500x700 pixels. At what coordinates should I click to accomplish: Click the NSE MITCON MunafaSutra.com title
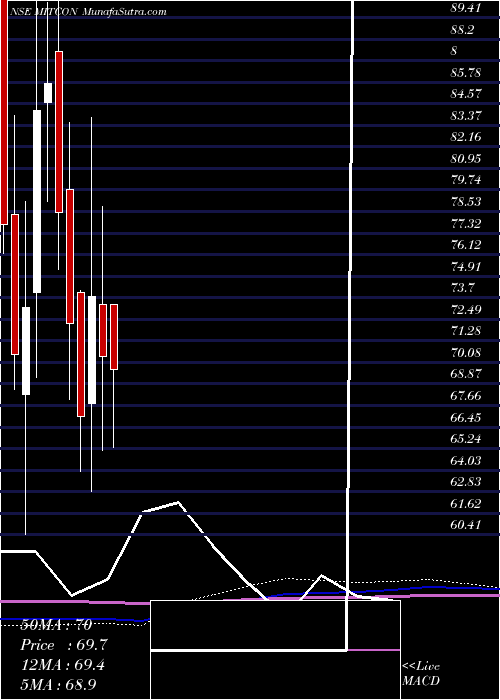click(x=89, y=12)
